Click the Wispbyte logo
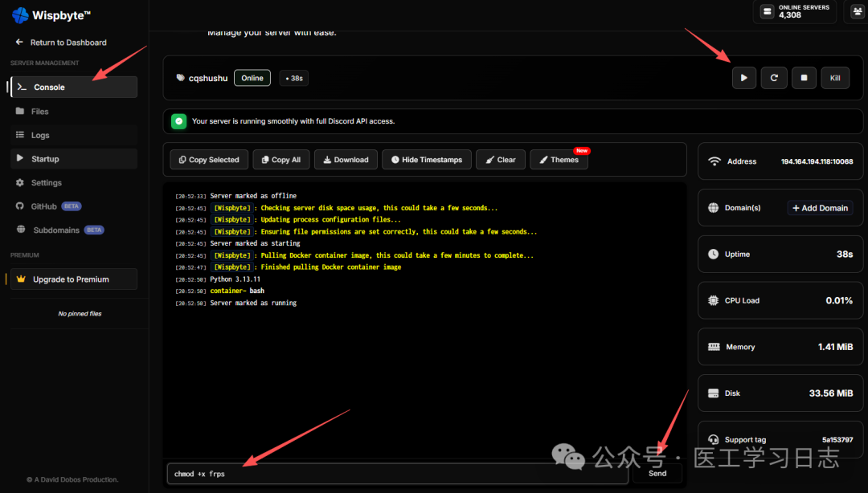 coord(51,15)
